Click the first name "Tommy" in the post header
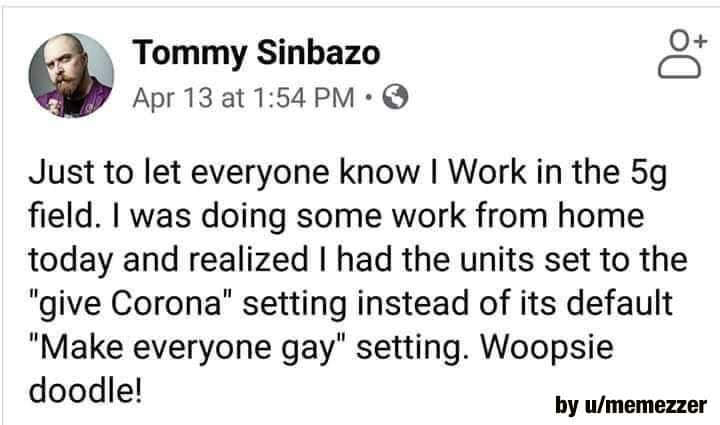The image size is (720, 425). [190, 55]
